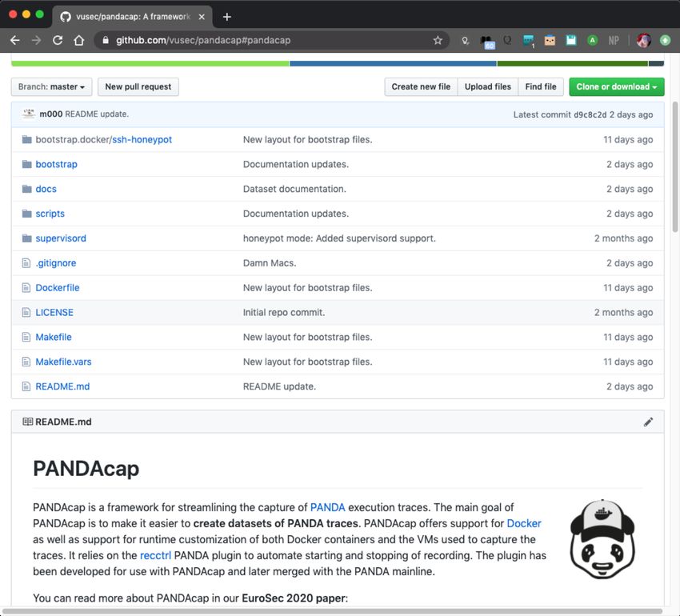Screen dimensions: 680x616
Task: Click the m000 author name
Action: (50, 114)
